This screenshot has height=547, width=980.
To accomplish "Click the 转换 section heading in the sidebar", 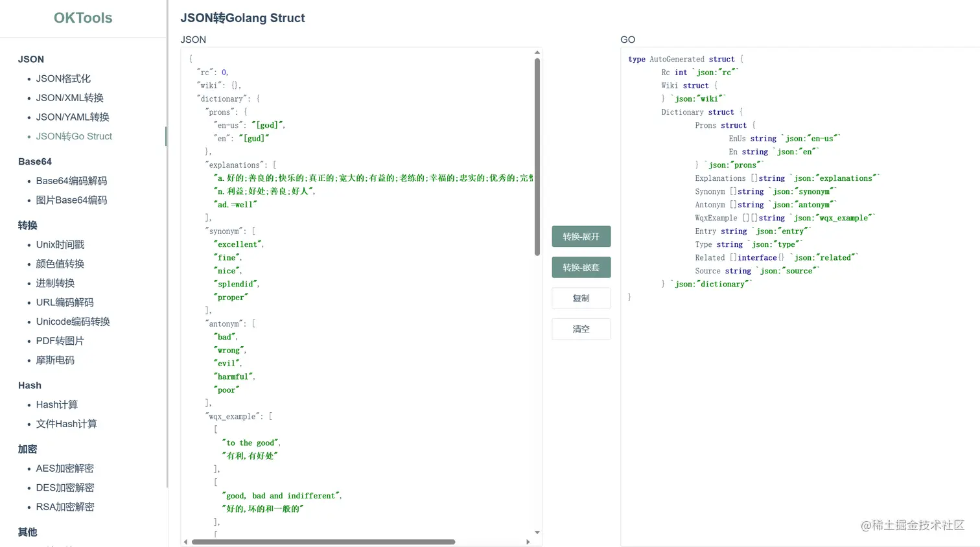I will pyautogui.click(x=28, y=226).
